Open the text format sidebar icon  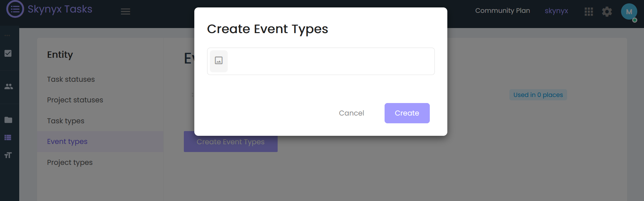coord(8,155)
